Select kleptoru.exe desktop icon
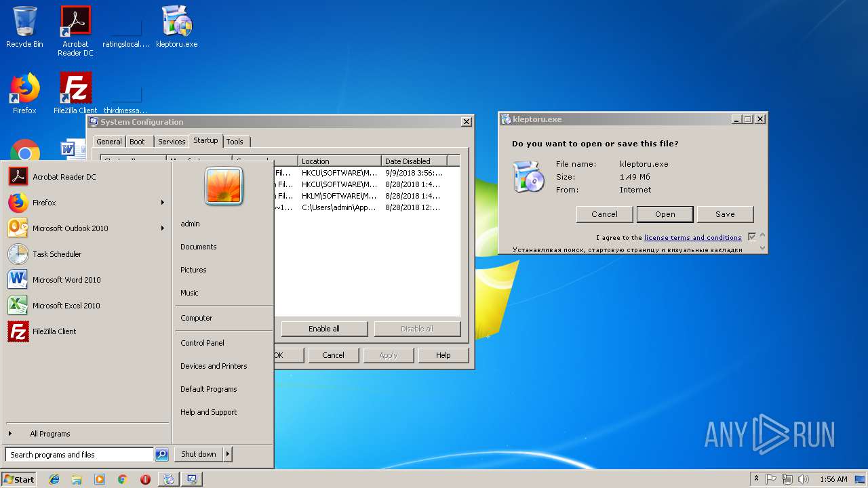 (x=177, y=28)
